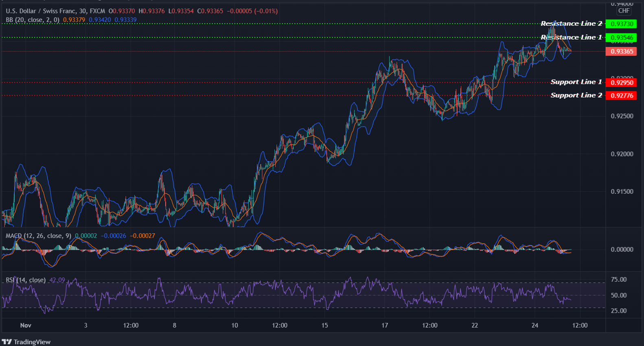Select the red 0.92950 price tag
The width and height of the screenshot is (644, 346).
coord(621,83)
